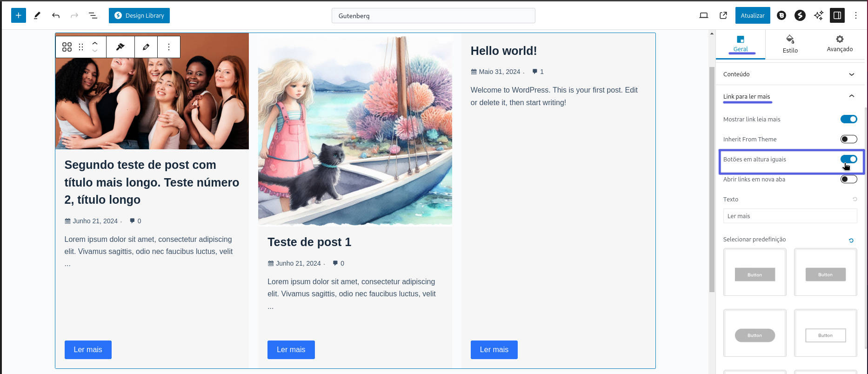Toggle Mostrar link leia mais
868x374 pixels.
pos(848,119)
